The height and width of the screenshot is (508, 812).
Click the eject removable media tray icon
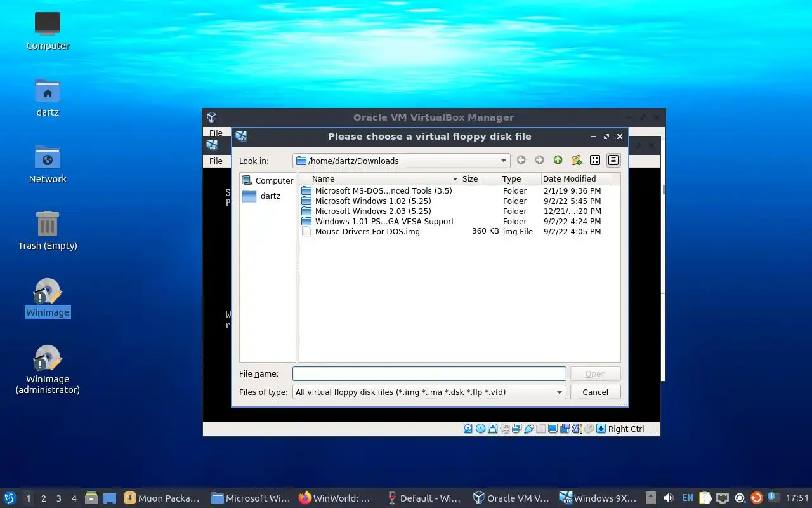[x=651, y=498]
